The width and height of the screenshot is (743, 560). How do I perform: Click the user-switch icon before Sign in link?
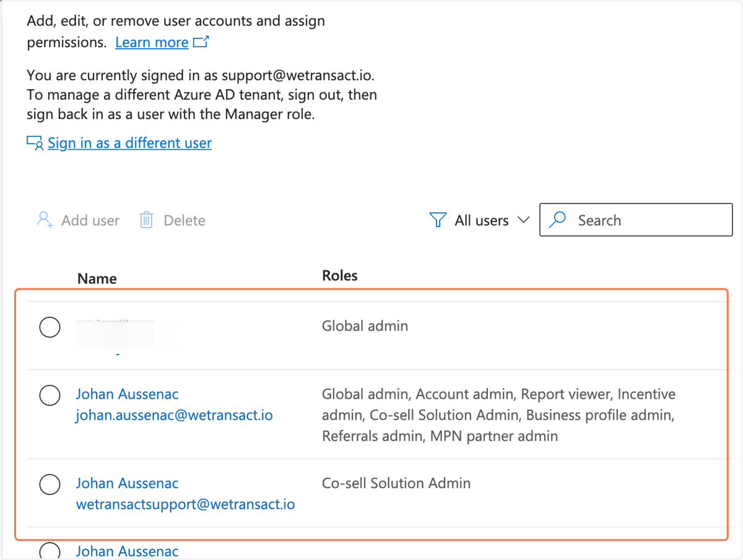click(35, 144)
